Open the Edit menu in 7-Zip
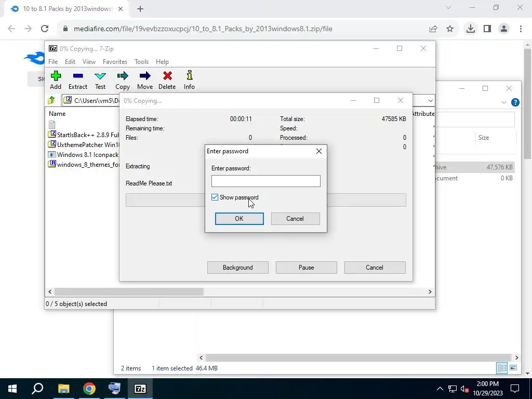The image size is (532, 399). pos(70,62)
